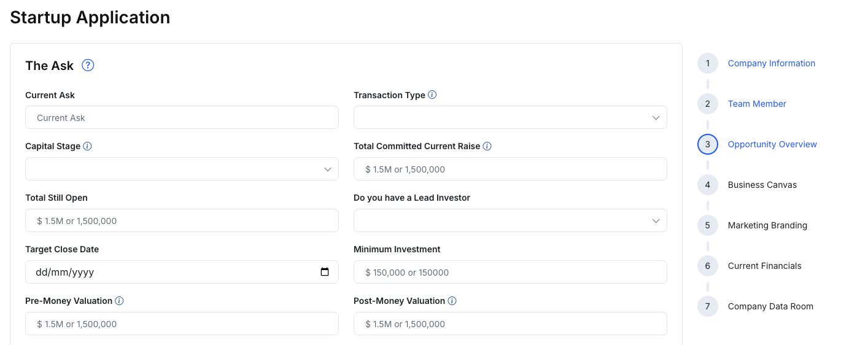Go to Company Data Room step
The image size is (868, 345).
click(x=770, y=306)
